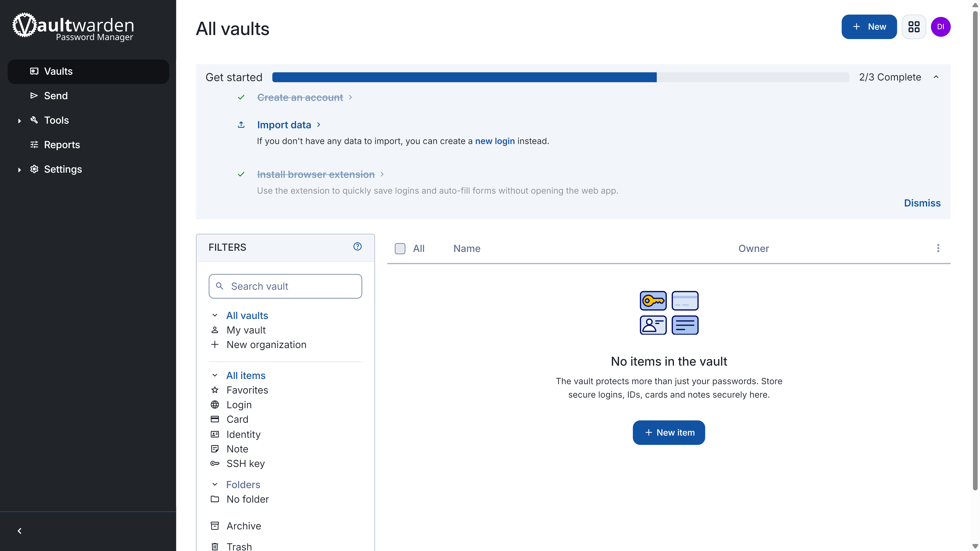Click the Import data upload icon
980x551 pixels.
click(241, 125)
